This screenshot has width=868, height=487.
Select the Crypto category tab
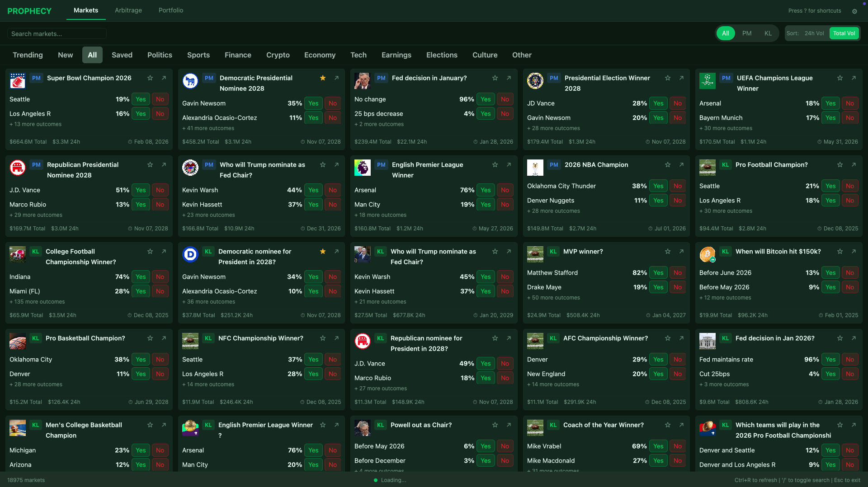pos(278,55)
